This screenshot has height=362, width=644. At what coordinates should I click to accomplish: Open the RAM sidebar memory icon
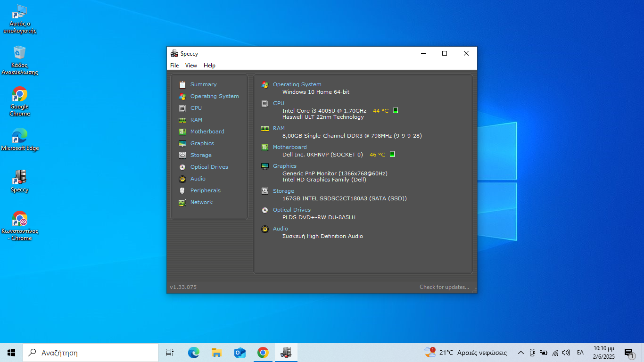pyautogui.click(x=182, y=120)
